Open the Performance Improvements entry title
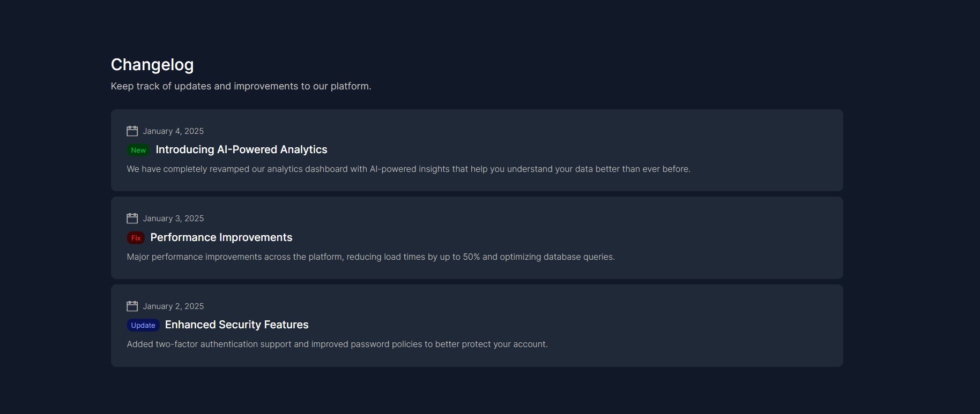 point(221,237)
